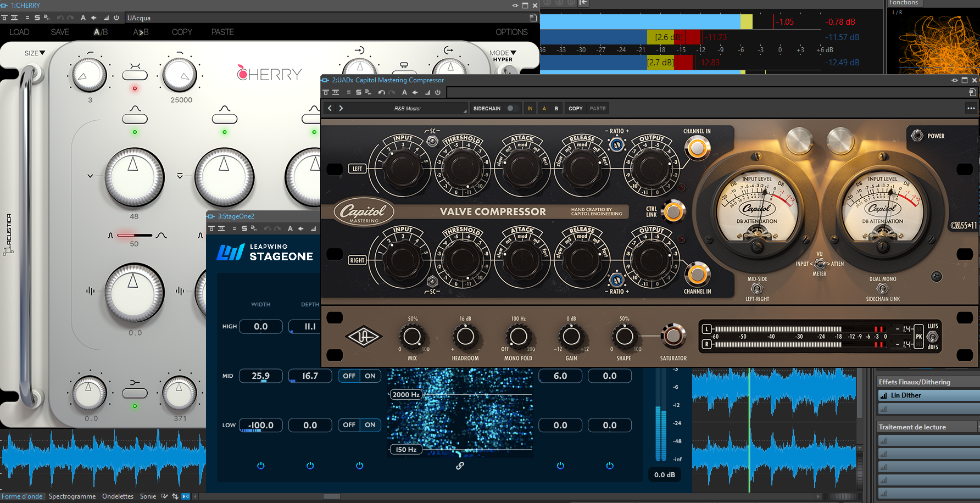Click the Lin Dither effect slot icon
This screenshot has height=503, width=980.
884,395
